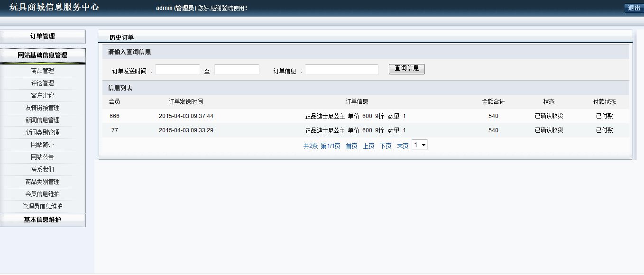Expand the 订单管理 sidebar section
644x275 pixels.
[x=43, y=36]
